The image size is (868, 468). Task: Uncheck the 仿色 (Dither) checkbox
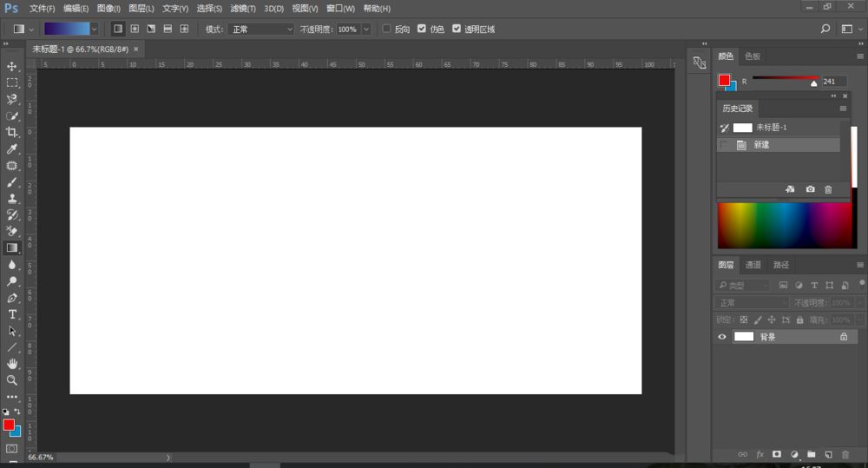click(x=422, y=29)
